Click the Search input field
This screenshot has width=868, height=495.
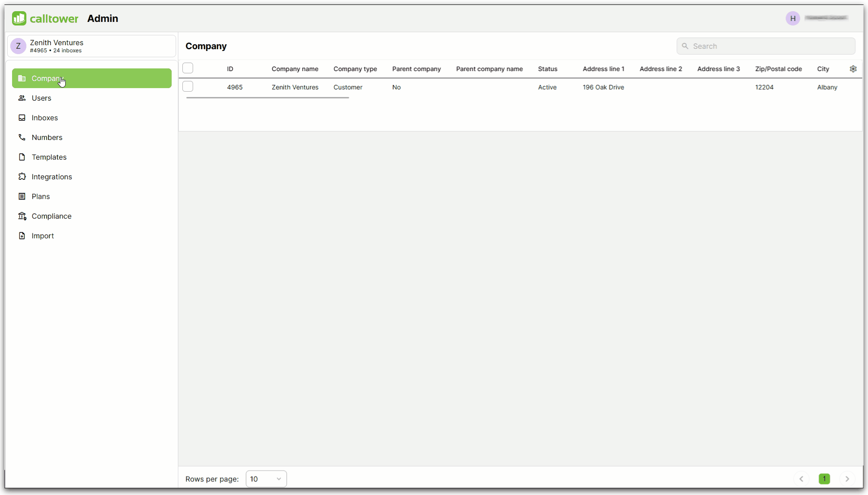766,46
